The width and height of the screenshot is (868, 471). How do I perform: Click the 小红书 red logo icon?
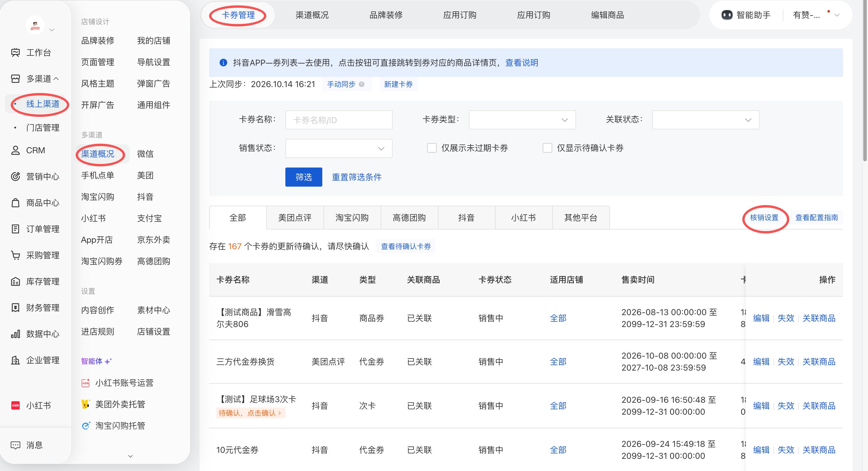(x=15, y=405)
